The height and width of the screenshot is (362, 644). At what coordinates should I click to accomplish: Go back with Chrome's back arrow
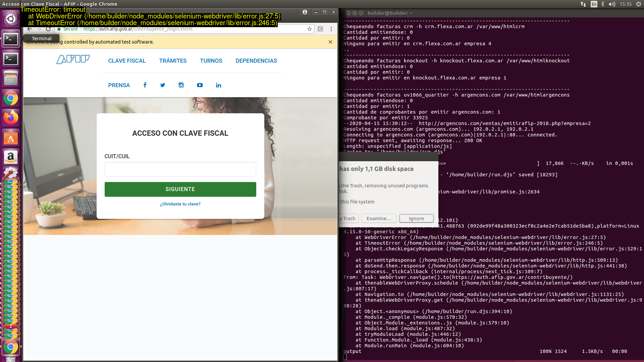[30, 29]
